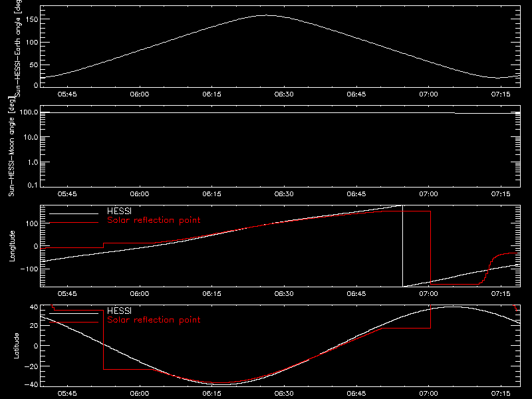This screenshot has height=399, width=532.
Task: Click the 06:00 tick label under the Longitude plot
Action: point(140,294)
